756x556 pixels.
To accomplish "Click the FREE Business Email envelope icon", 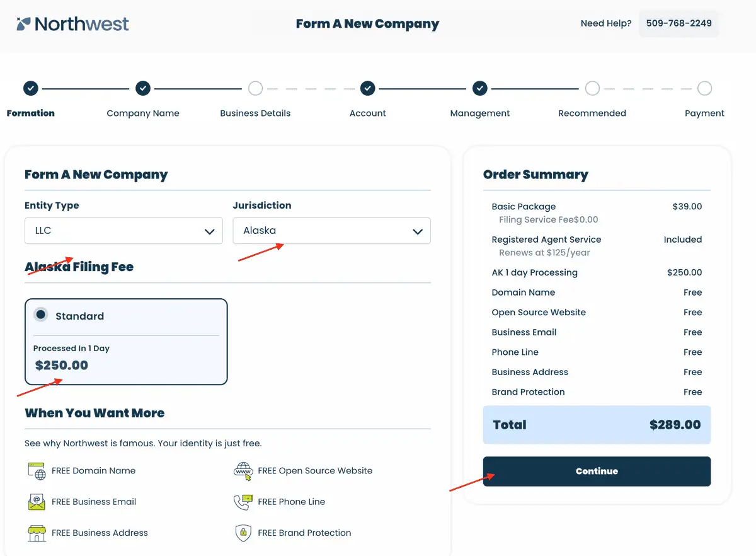I will point(37,502).
